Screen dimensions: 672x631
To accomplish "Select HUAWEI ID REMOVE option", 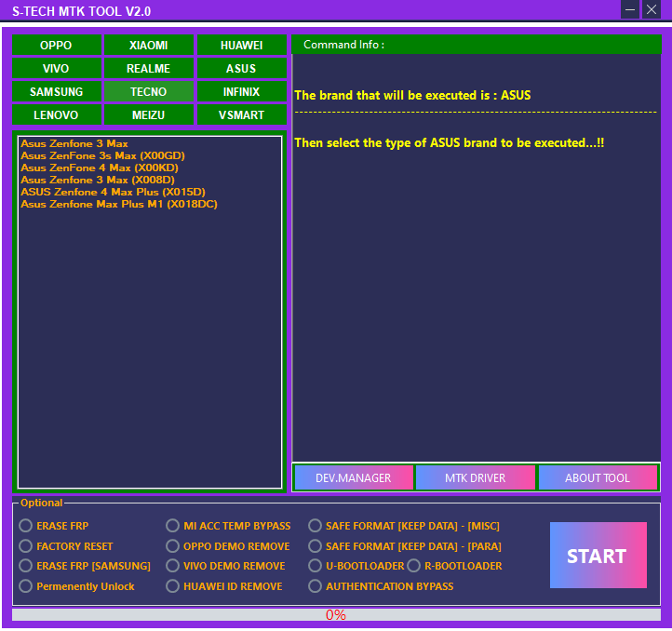I will (x=224, y=586).
